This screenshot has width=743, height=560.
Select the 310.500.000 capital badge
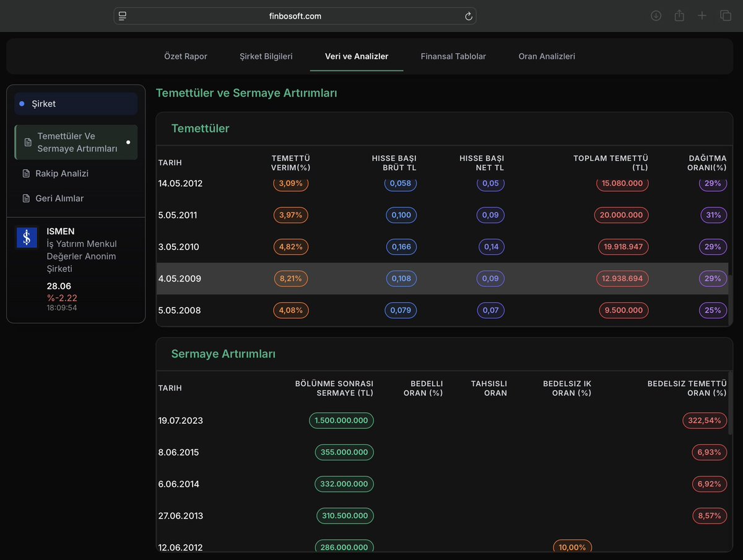[x=345, y=515]
